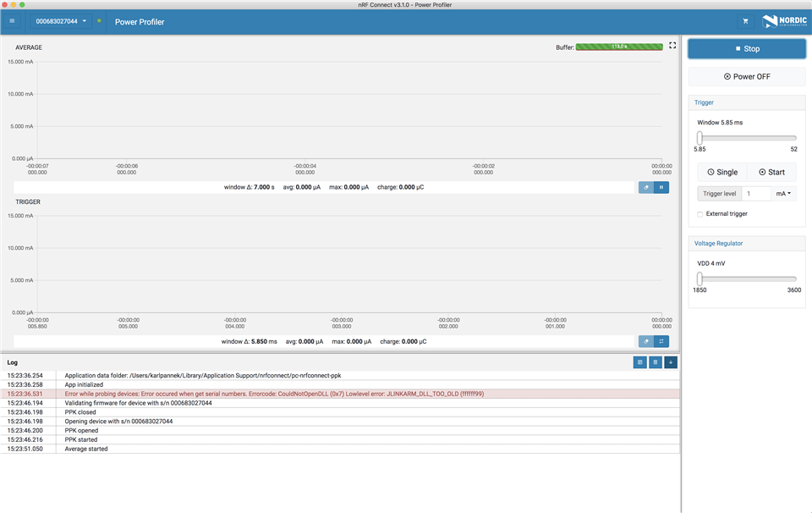The width and height of the screenshot is (812, 513).
Task: Select the 'PPK started' log row
Action: click(x=340, y=440)
